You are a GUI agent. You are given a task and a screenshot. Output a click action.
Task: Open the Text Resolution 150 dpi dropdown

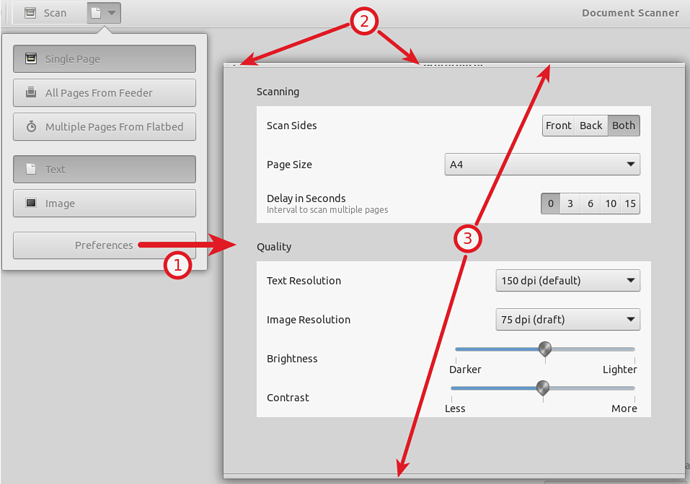click(x=568, y=281)
